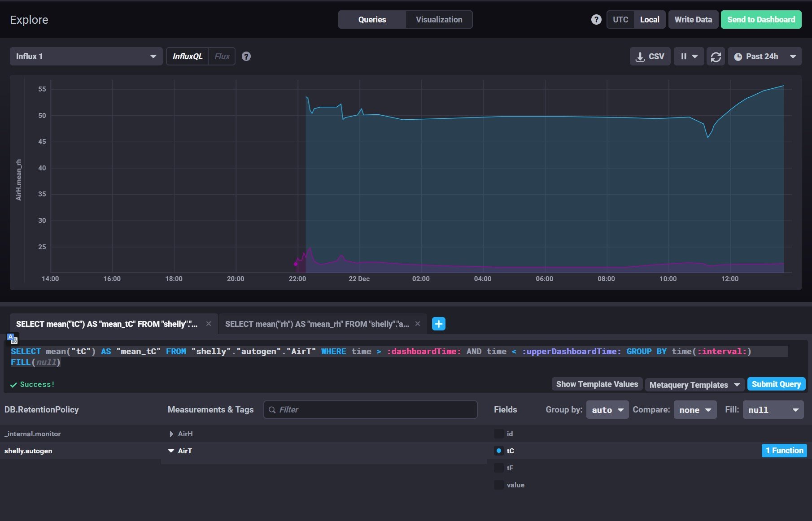Screen dimensions: 812x521
Task: Click the 22 Dec time axis label
Action: pyautogui.click(x=359, y=279)
